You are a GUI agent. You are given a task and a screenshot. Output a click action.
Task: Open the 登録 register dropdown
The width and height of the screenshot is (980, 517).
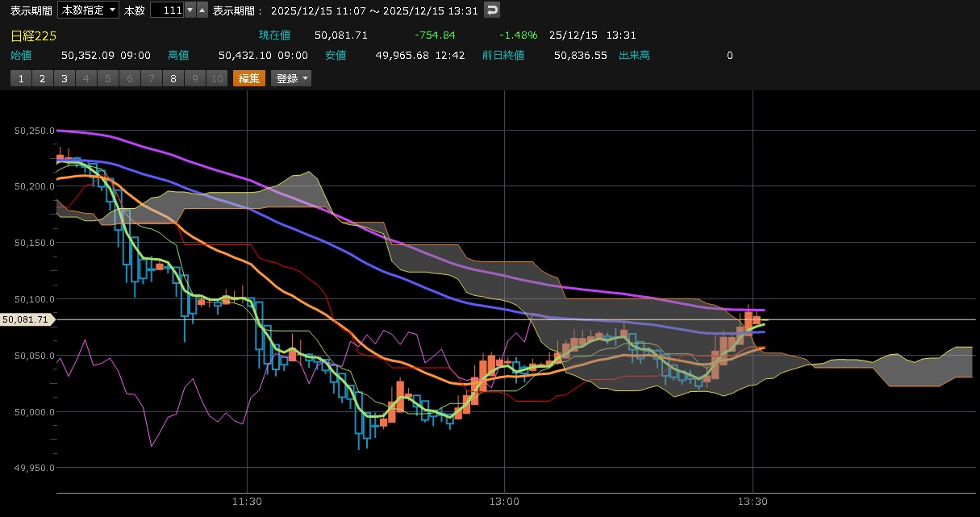click(291, 78)
